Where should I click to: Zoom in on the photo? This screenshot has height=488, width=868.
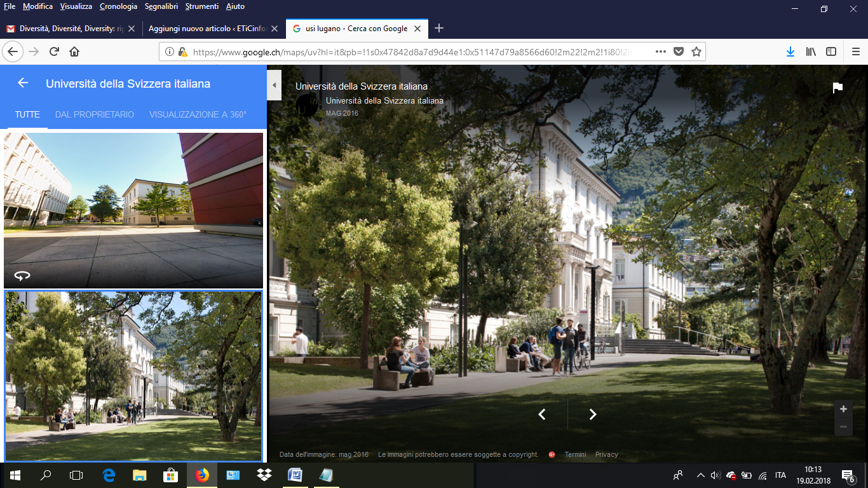click(x=843, y=409)
